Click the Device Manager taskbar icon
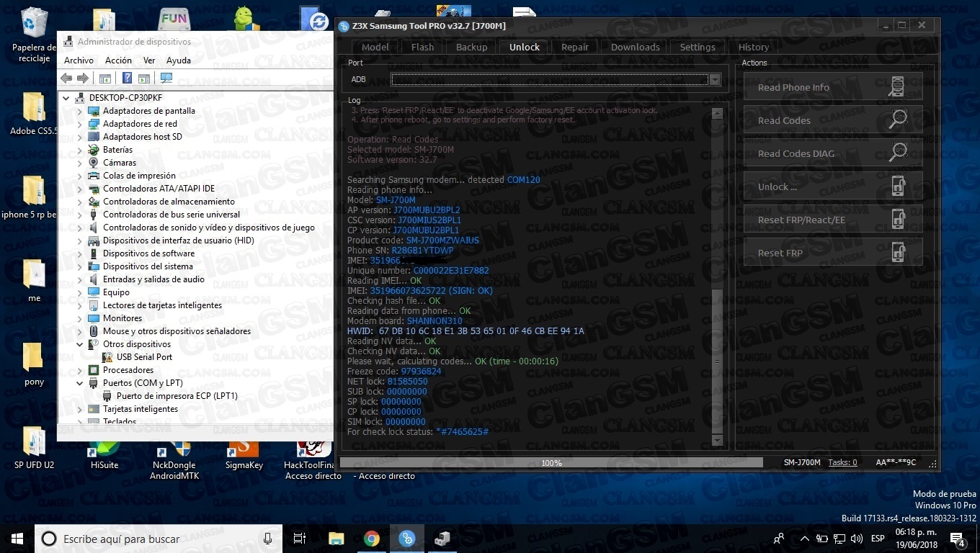Image resolution: width=980 pixels, height=553 pixels. coord(442,539)
